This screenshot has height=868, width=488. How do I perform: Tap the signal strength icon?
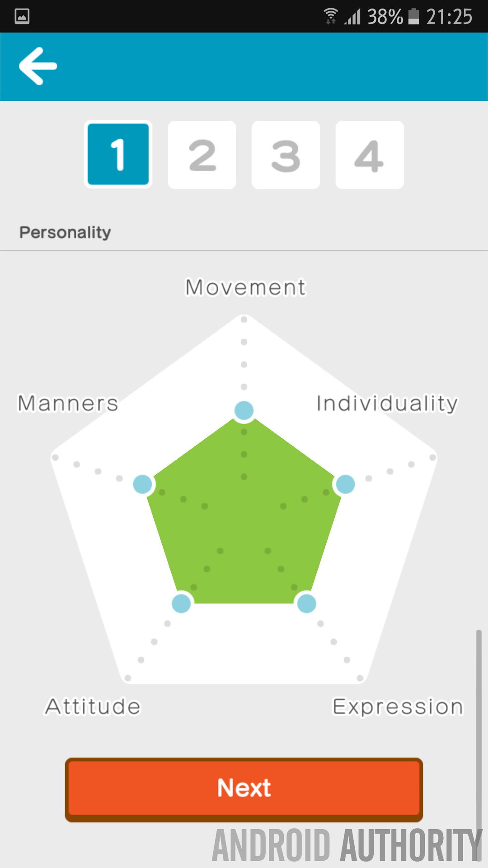[352, 17]
